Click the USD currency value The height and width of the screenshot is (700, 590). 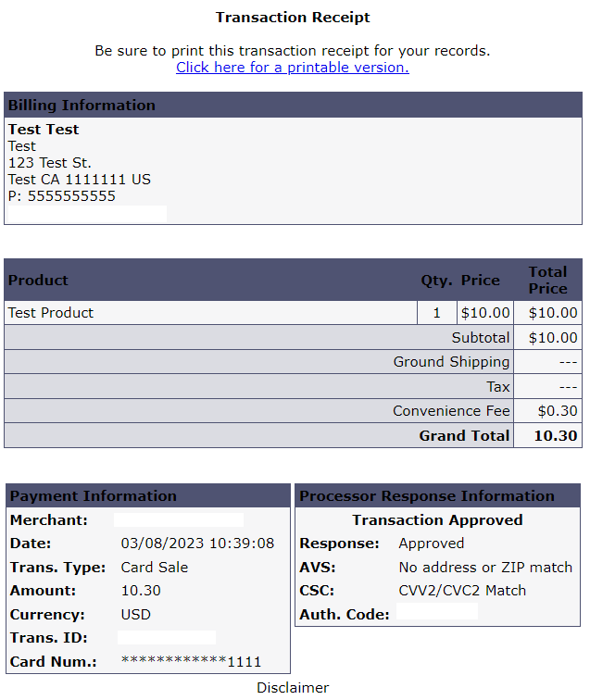(x=136, y=614)
